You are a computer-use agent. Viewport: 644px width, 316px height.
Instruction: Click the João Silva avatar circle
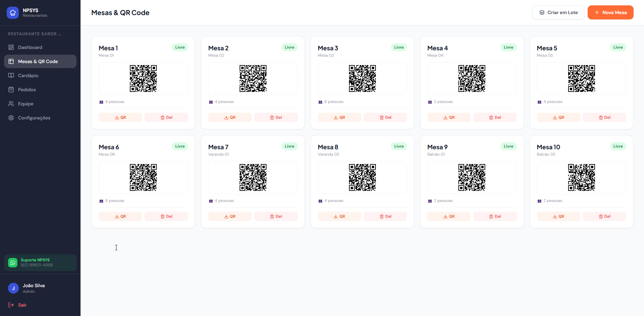pyautogui.click(x=13, y=288)
